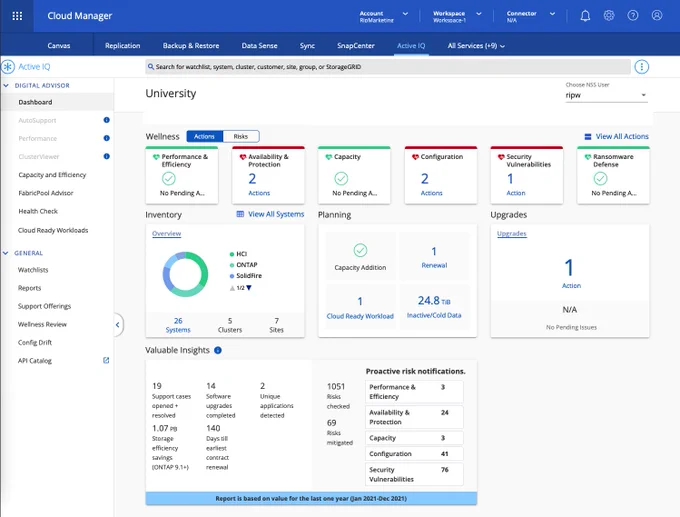Click the Security Vulnerabilities heart icon

(x=501, y=157)
